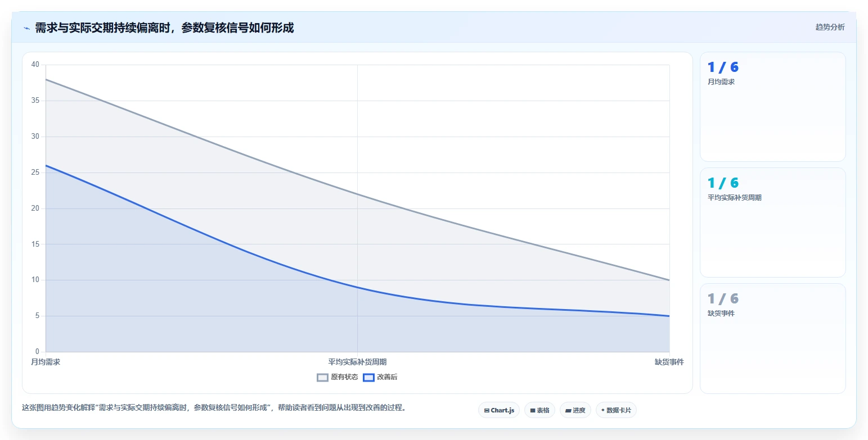Image resolution: width=868 pixels, height=440 pixels.
Task: Click the y-axis value 5
Action: click(37, 316)
